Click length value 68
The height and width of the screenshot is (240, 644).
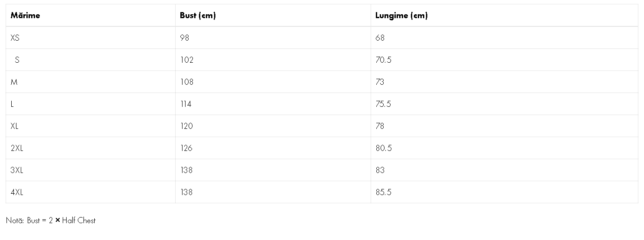coord(380,38)
